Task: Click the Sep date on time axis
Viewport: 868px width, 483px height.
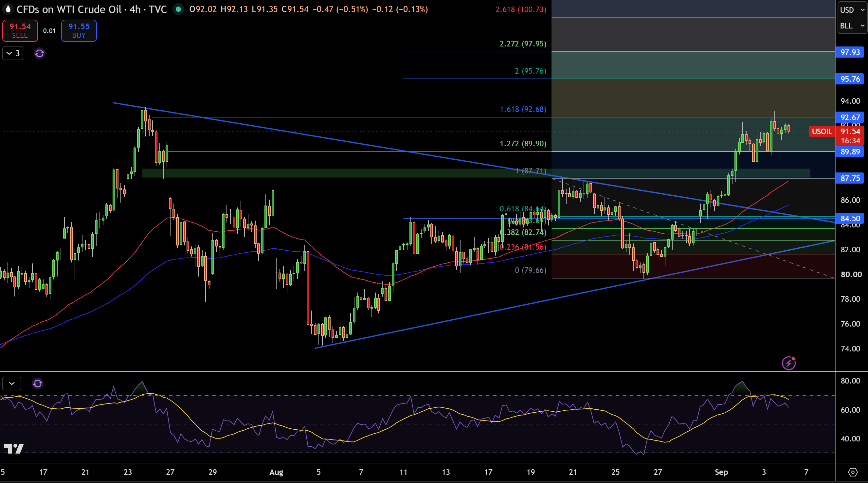Action: (721, 472)
